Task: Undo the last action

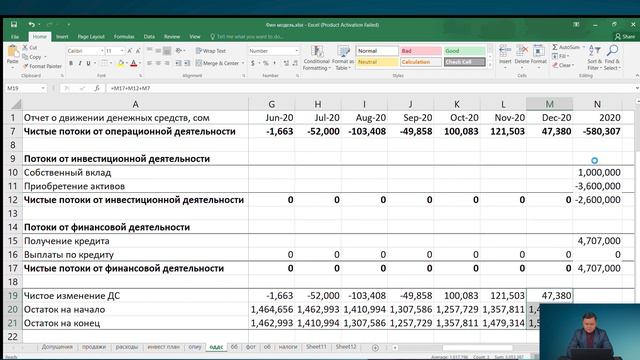Action: click(x=31, y=24)
